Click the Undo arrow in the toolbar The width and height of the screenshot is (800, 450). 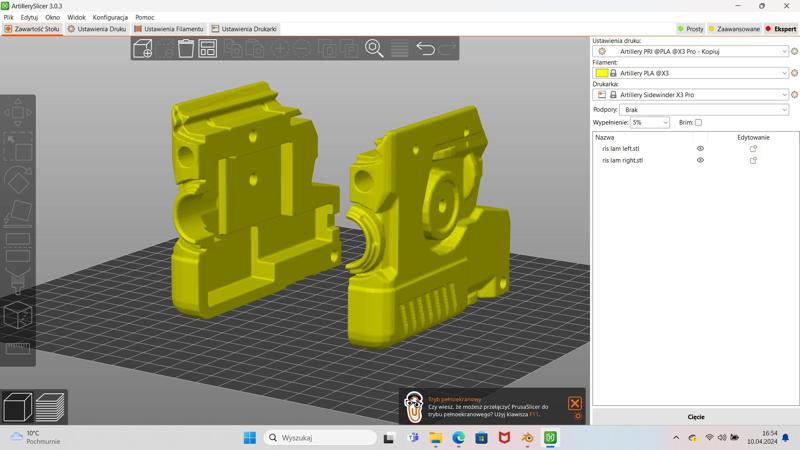coord(425,49)
